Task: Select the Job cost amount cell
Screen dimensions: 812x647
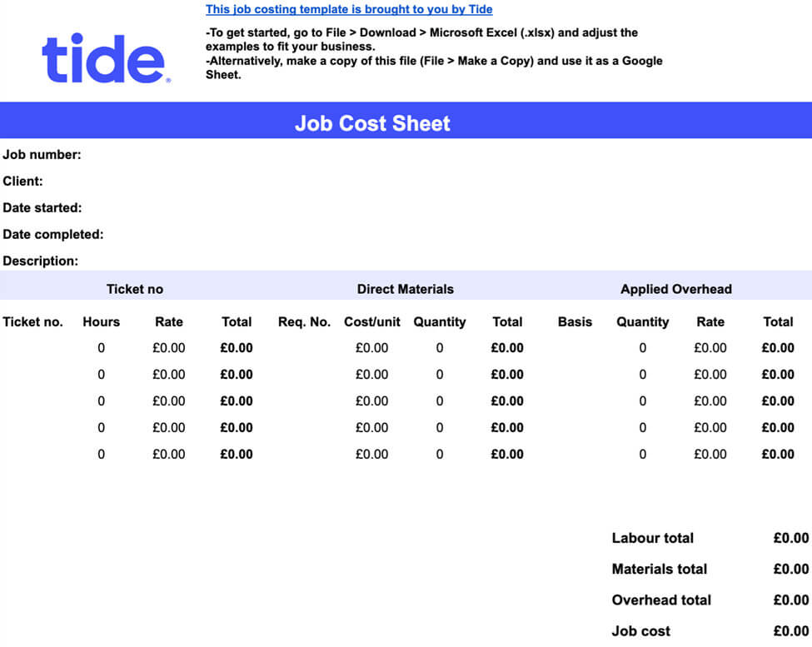Action: click(x=791, y=631)
